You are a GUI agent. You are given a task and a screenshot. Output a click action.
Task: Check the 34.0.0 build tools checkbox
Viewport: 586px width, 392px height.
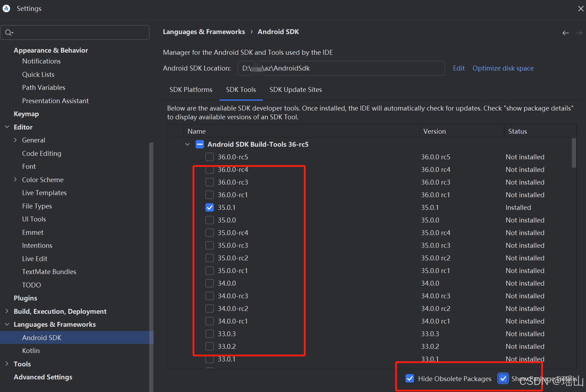pyautogui.click(x=210, y=283)
